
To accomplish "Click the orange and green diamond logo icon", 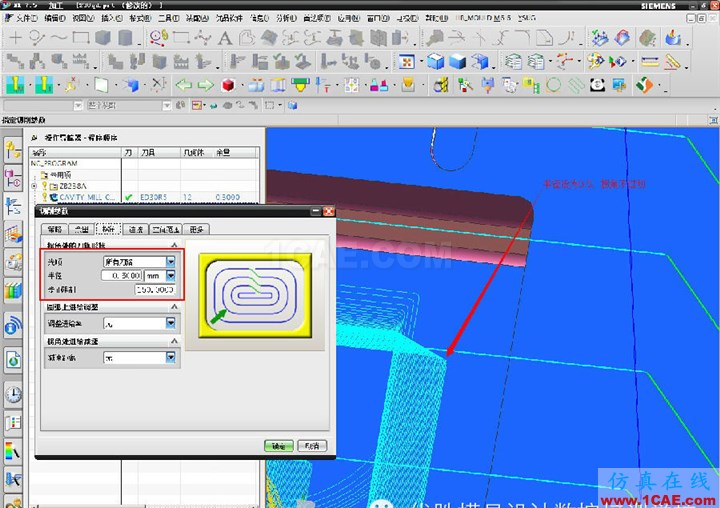I will click(644, 85).
